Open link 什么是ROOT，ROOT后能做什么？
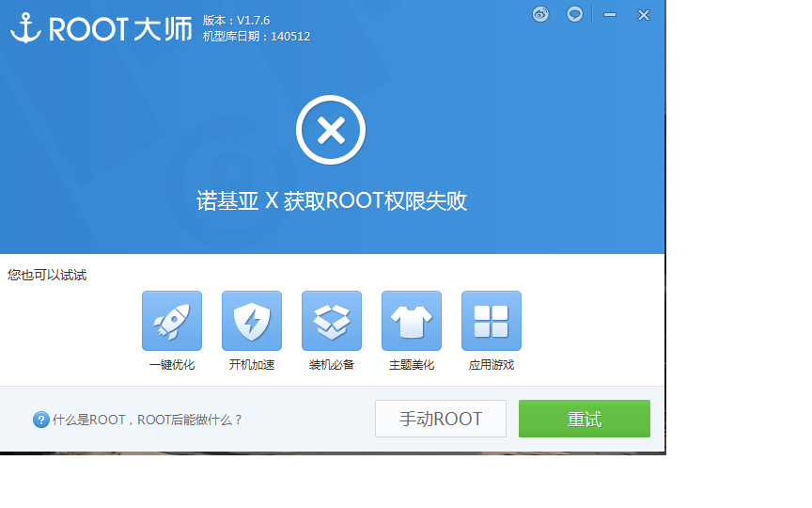812x508 pixels. click(x=147, y=420)
